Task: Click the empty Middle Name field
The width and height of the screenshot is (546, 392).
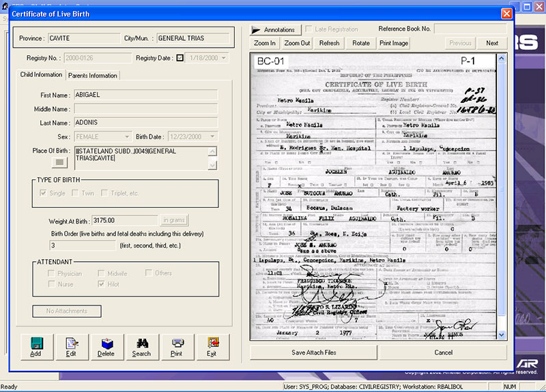Action: pos(146,109)
